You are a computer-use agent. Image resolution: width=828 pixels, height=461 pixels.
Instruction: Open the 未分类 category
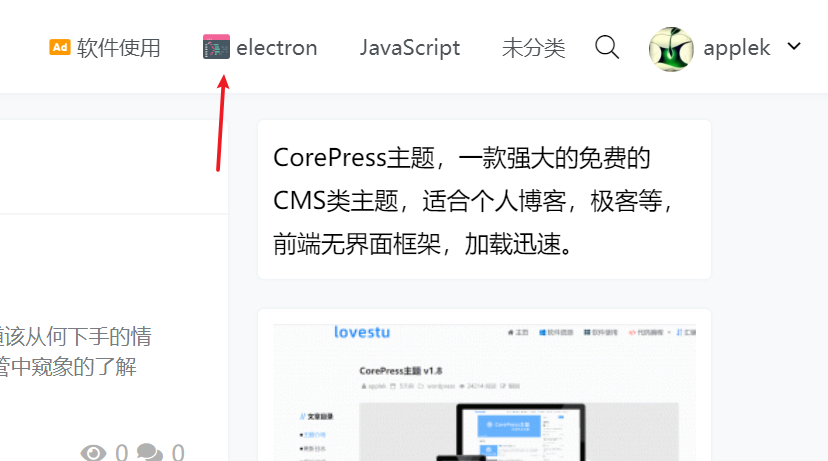pyautogui.click(x=533, y=48)
